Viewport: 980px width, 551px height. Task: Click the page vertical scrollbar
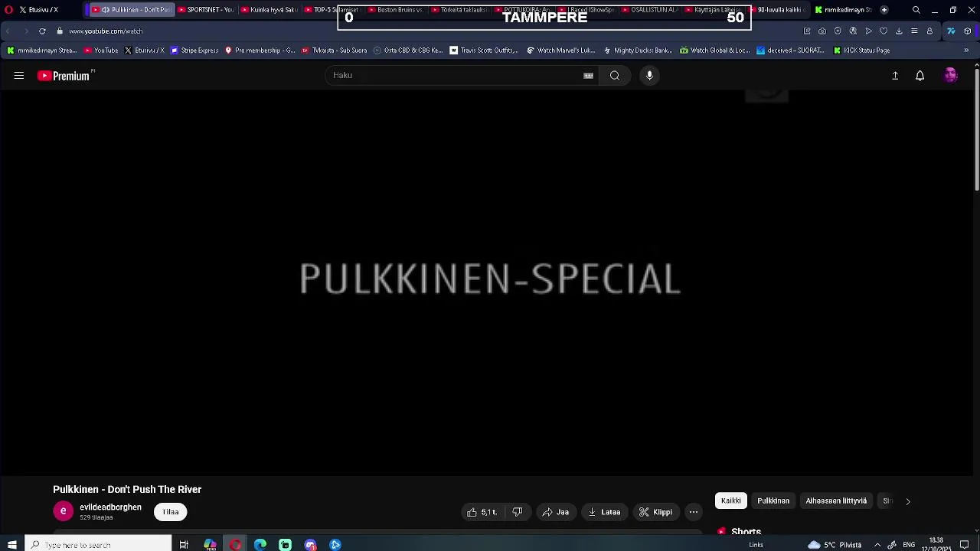[x=976, y=129]
